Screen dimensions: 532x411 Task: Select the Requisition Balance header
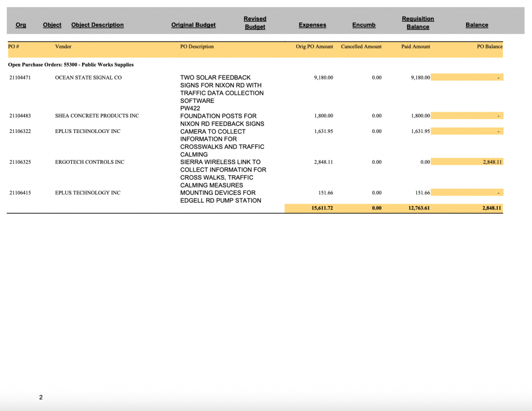(418, 23)
